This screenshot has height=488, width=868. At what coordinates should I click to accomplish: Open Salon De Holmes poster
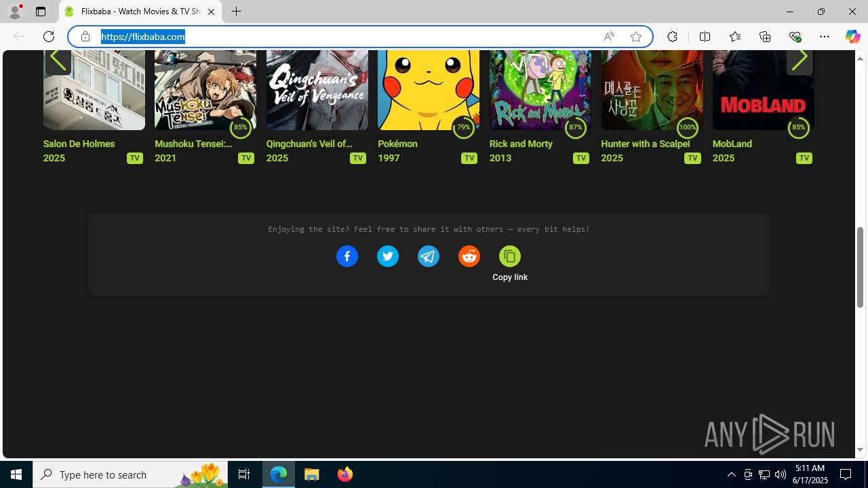(94, 89)
